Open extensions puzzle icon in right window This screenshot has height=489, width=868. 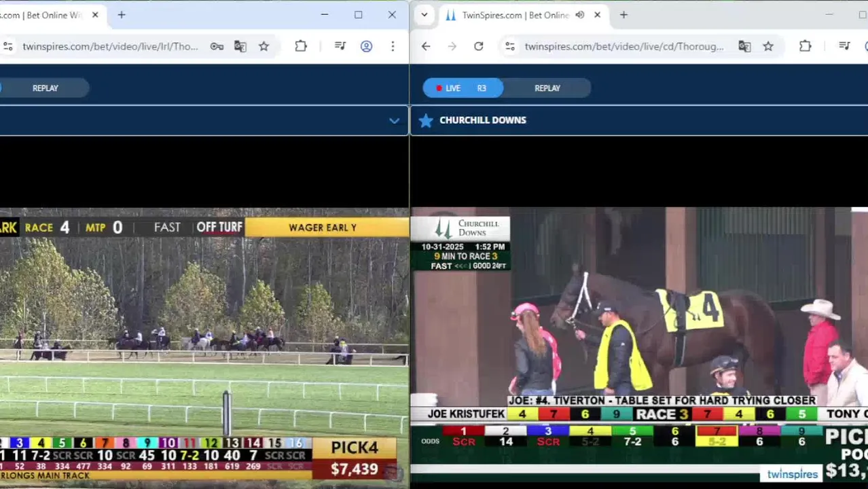point(806,46)
